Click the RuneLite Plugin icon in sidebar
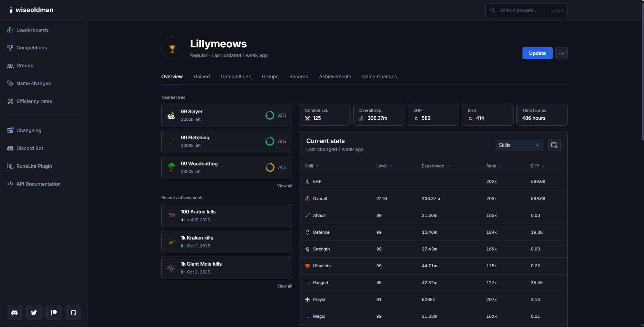644x327 pixels. click(10, 166)
